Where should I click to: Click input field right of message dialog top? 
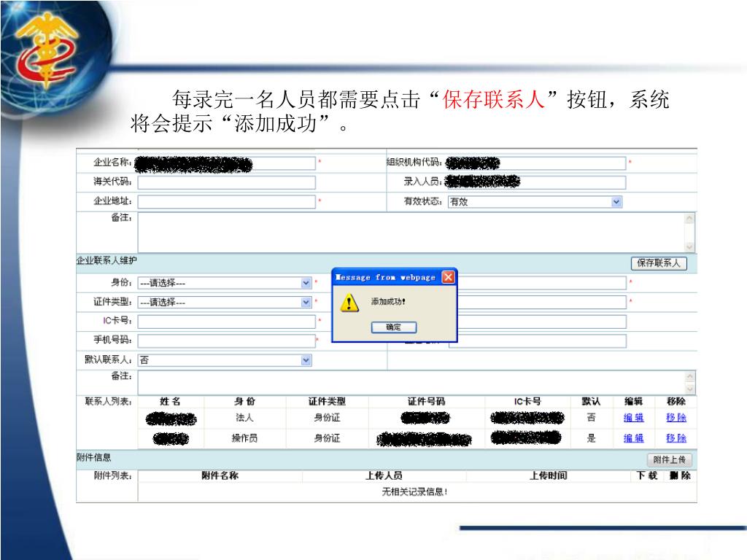pos(542,283)
